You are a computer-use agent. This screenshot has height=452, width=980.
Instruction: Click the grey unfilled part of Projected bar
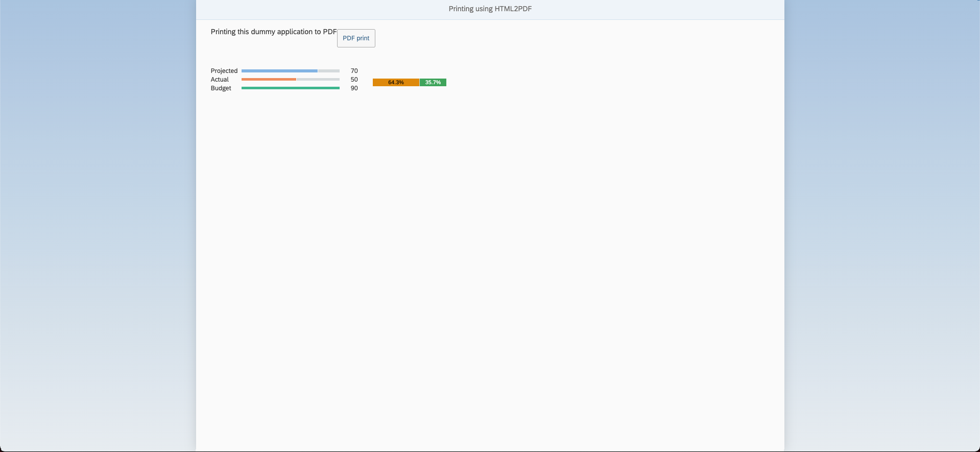coord(329,71)
